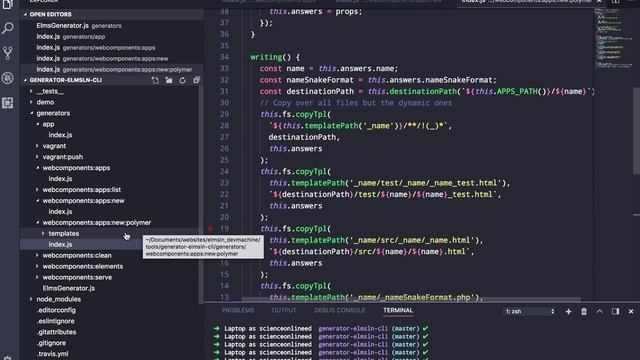Expand the vagrant:push folder
Image resolution: width=640 pixels, height=360 pixels.
(62, 157)
